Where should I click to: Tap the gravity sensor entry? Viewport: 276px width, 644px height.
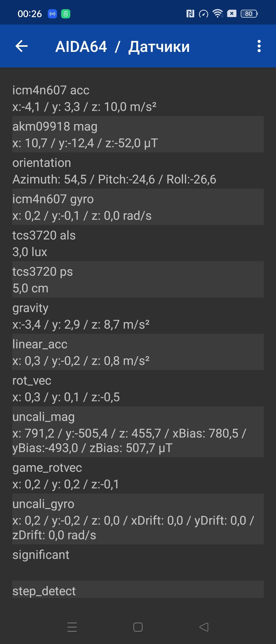(x=138, y=316)
